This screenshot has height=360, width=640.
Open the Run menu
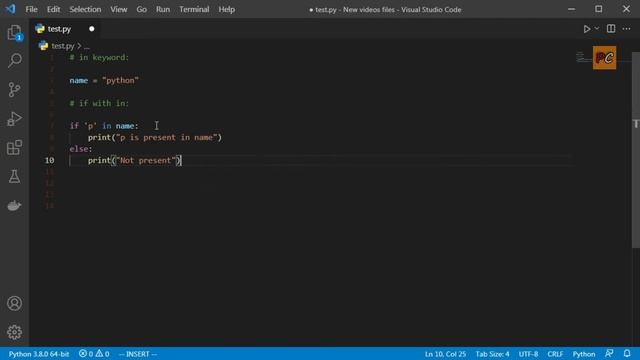point(162,9)
